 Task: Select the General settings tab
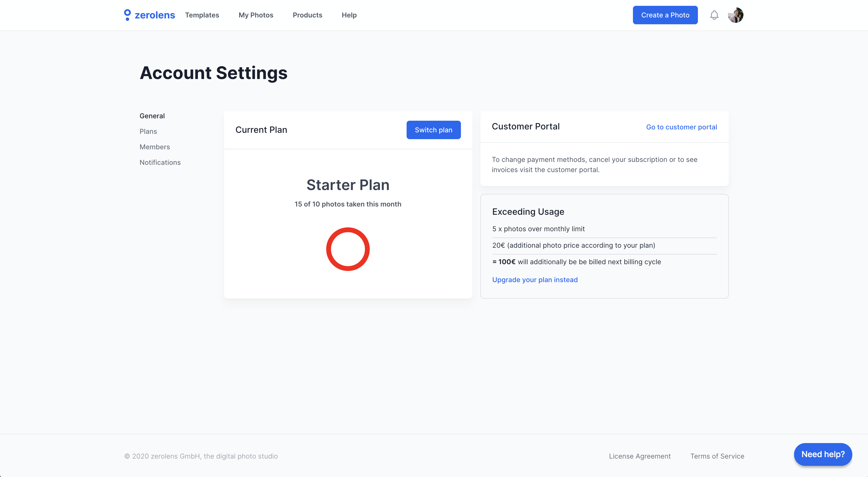pos(152,116)
